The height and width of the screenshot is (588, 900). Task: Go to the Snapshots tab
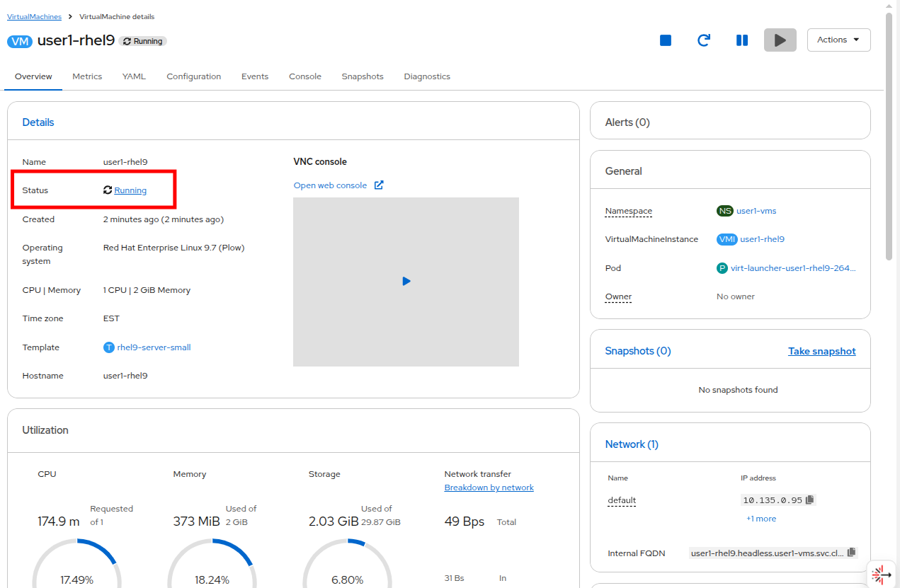pyautogui.click(x=363, y=76)
